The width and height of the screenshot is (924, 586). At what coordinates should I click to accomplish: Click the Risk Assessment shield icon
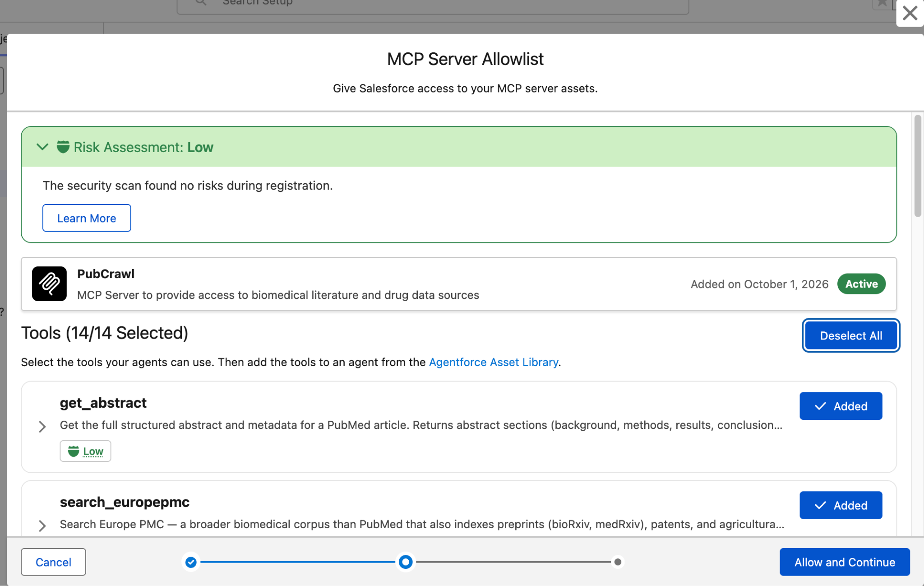[63, 147]
